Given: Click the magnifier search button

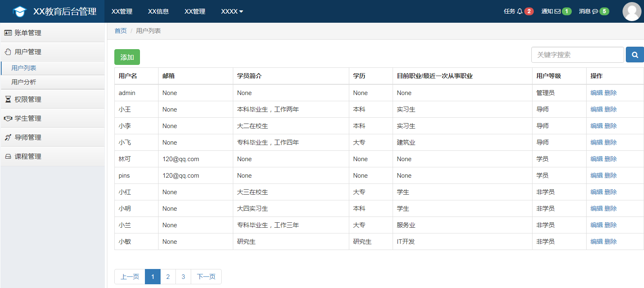Looking at the screenshot, I should coord(635,55).
